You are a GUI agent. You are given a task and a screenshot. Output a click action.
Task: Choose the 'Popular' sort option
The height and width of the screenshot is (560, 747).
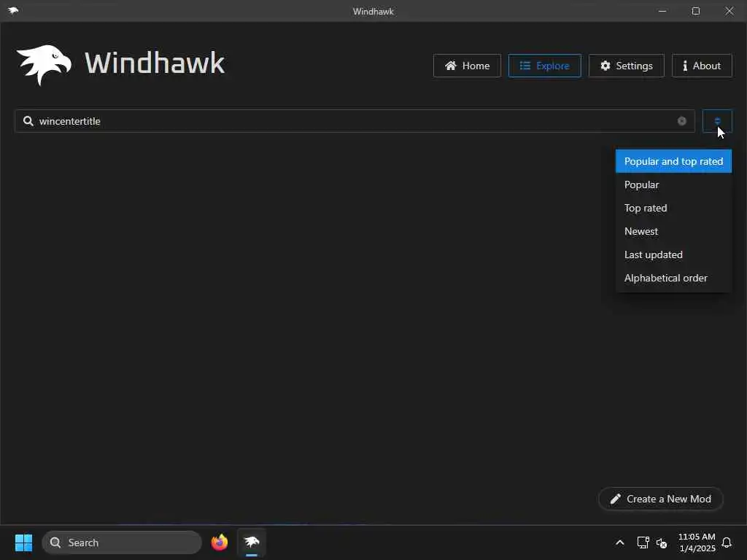(x=673, y=184)
